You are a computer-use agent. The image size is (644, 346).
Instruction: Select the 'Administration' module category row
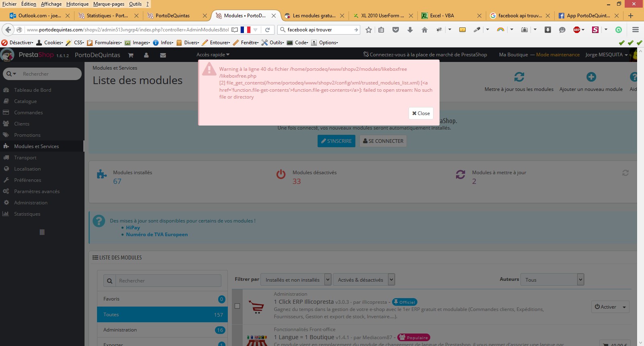pyautogui.click(x=162, y=330)
